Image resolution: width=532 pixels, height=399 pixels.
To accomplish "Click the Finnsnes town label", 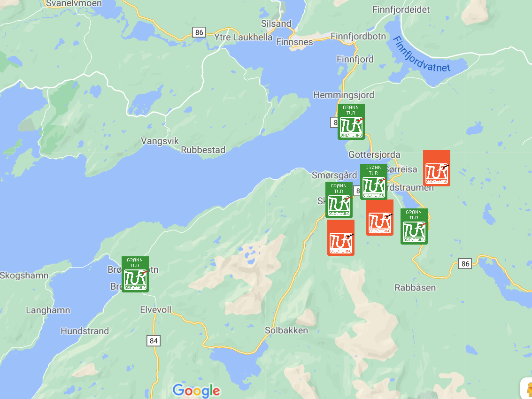I will click(x=294, y=42).
